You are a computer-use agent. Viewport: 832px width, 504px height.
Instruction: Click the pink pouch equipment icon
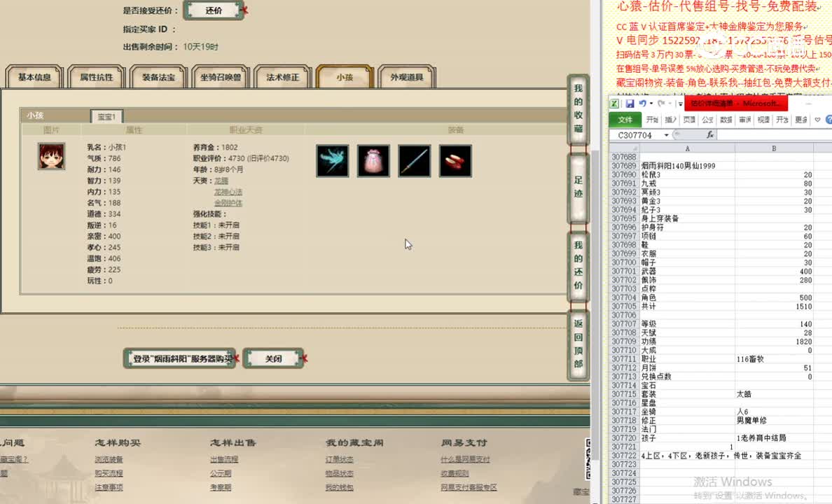373,160
